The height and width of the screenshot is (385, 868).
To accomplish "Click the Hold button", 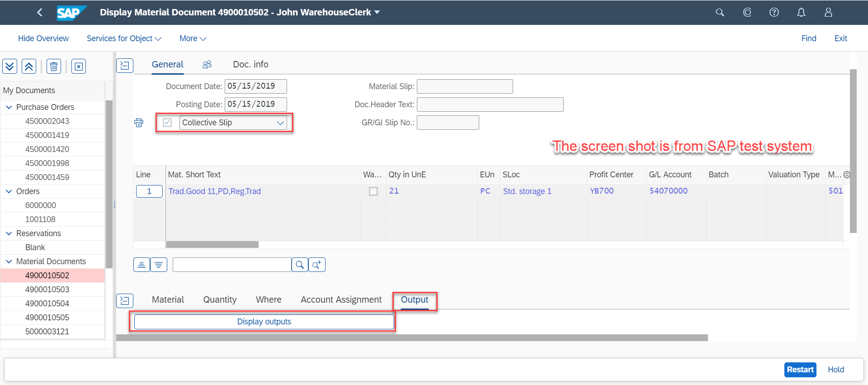I will click(x=836, y=370).
